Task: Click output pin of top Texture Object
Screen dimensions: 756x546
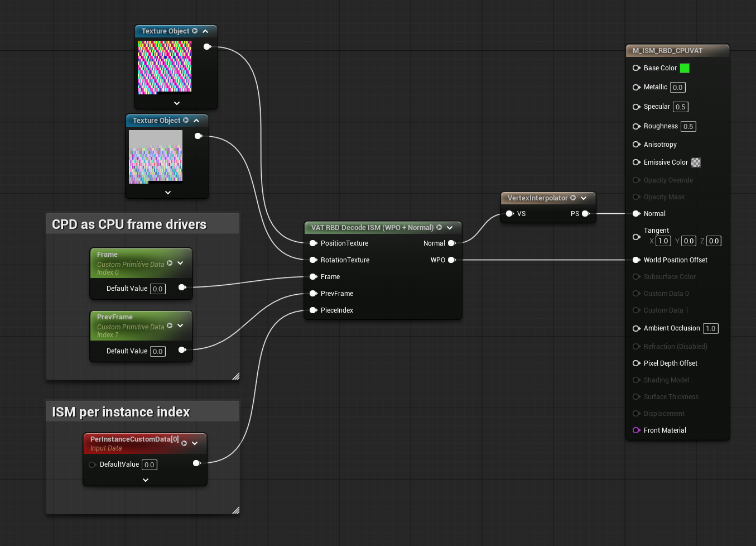Action: 207,46
